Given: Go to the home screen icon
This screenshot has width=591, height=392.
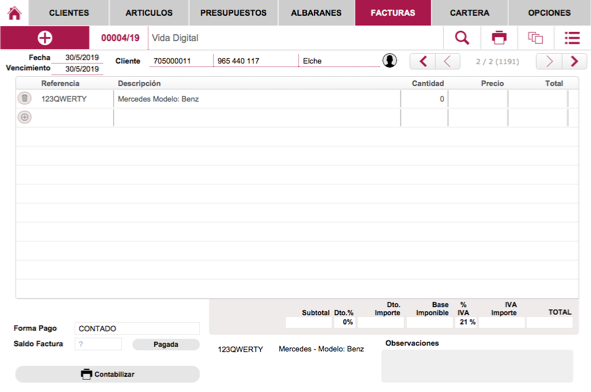Looking at the screenshot, I should (x=14, y=13).
